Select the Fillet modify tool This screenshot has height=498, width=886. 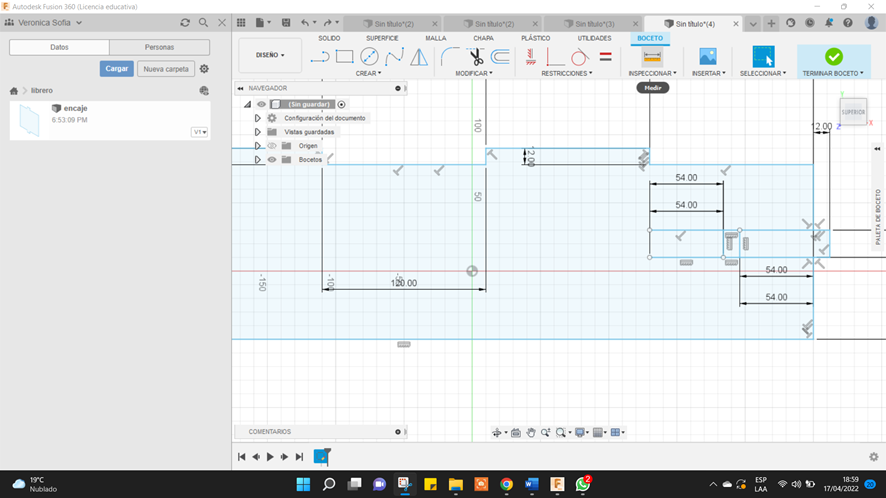(x=450, y=57)
